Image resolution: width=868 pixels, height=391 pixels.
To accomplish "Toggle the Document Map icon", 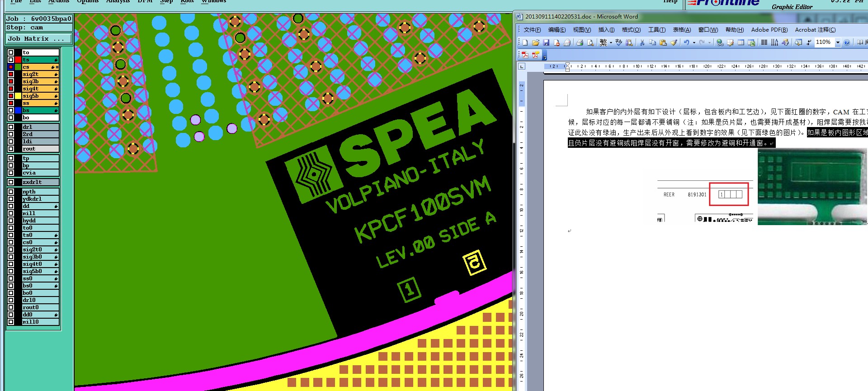I will coord(798,42).
